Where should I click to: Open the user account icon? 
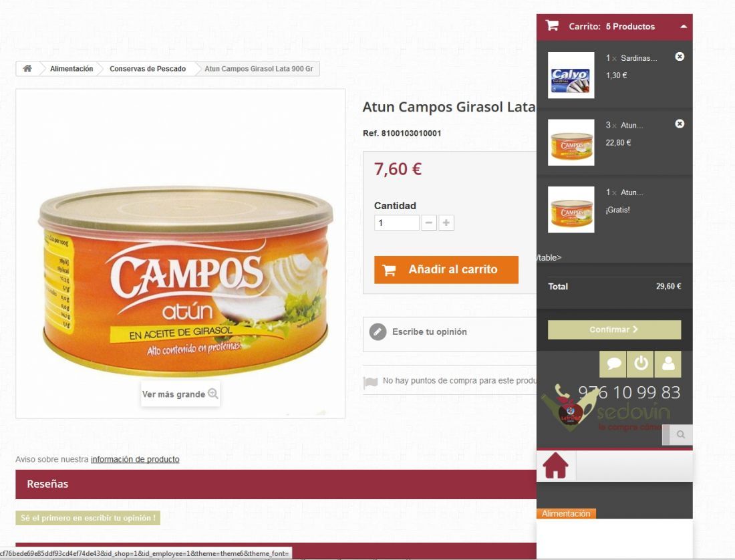(x=668, y=364)
